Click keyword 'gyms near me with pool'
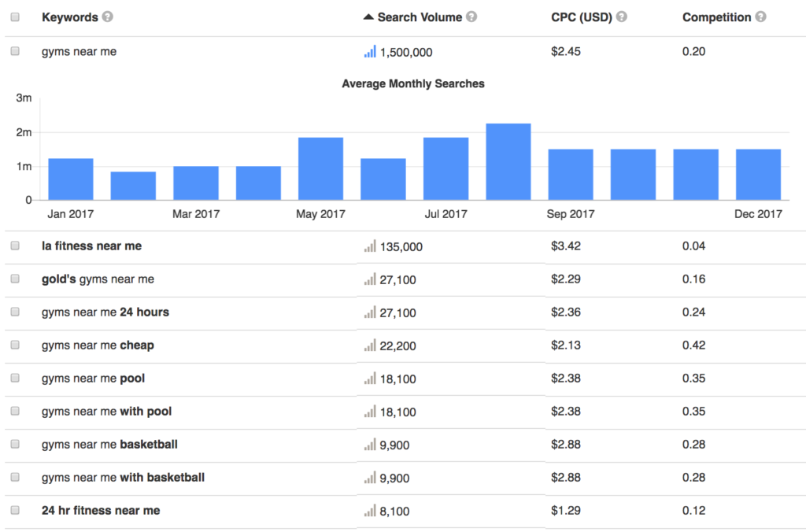Screen dimensions: 806x532 (x=106, y=412)
